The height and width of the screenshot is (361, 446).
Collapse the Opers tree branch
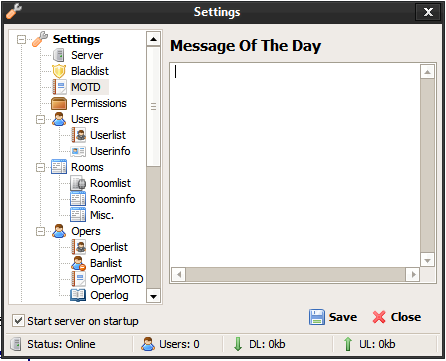tap(40, 231)
